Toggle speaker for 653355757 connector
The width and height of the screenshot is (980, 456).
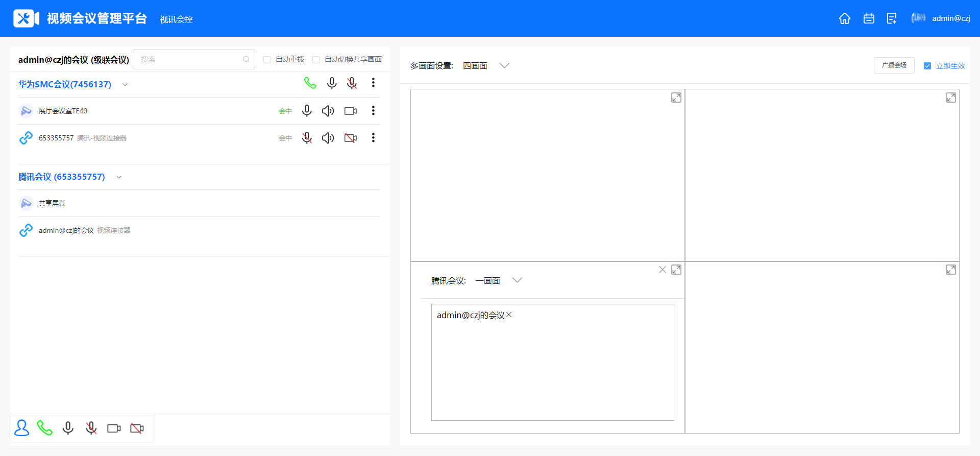[x=328, y=138]
